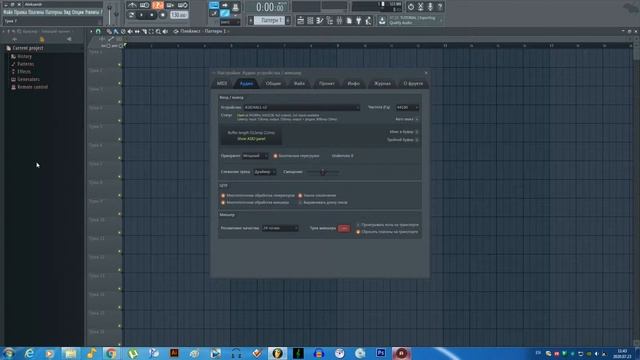Click the next-pattern arrow beside Паттерн 1
Screen dimensions: 640x360
pyautogui.click(x=288, y=20)
